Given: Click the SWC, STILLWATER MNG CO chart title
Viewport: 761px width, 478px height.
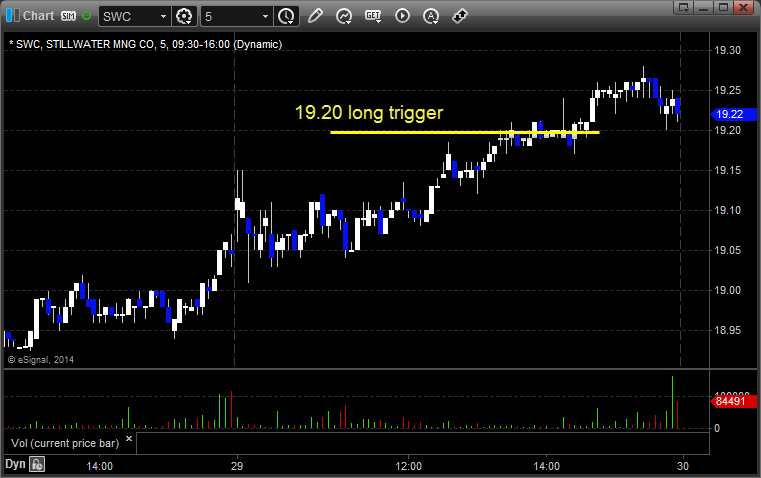Looking at the screenshot, I should coord(146,44).
